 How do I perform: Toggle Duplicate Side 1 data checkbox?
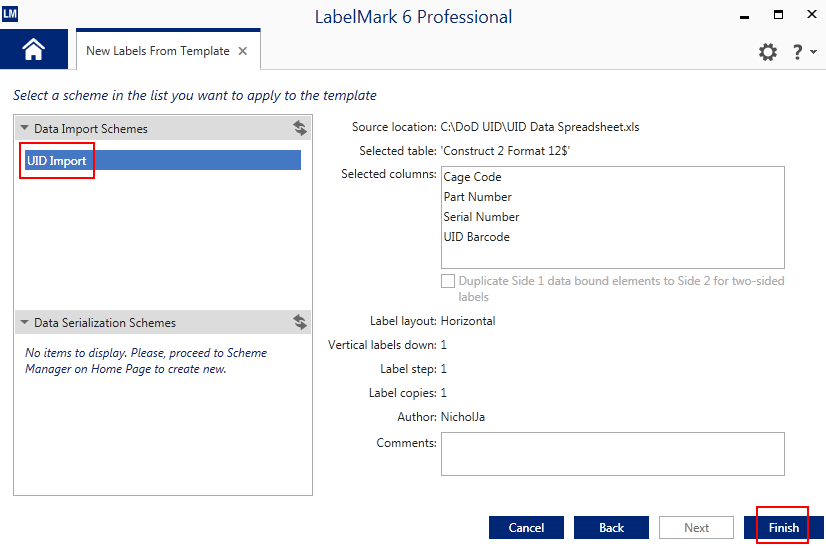point(448,282)
